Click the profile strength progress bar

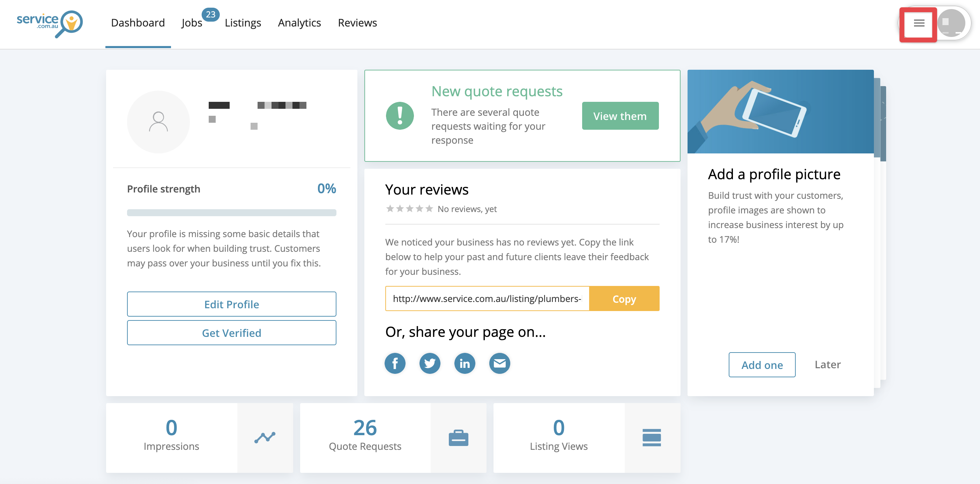pyautogui.click(x=231, y=212)
